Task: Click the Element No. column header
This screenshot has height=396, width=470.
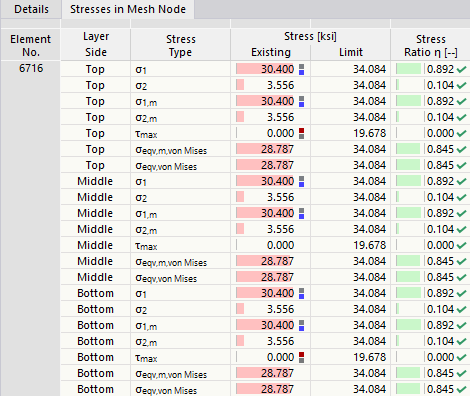Action: (x=31, y=45)
